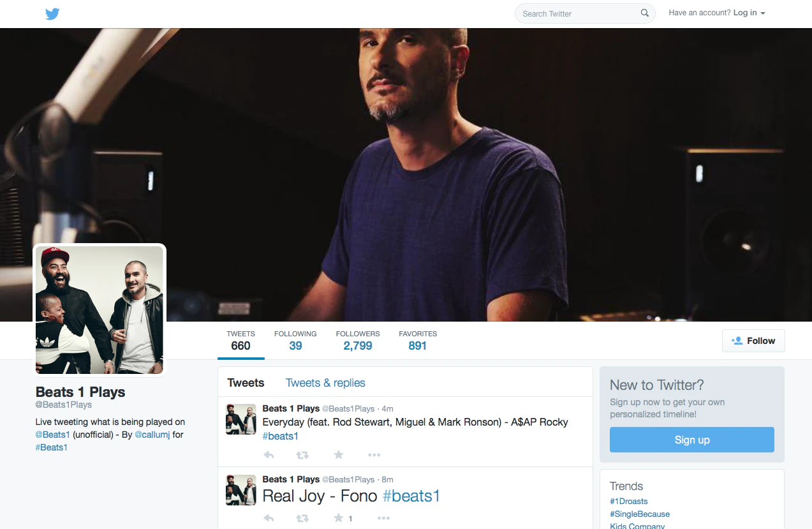Click avatar on the Everyday tweet

point(241,419)
